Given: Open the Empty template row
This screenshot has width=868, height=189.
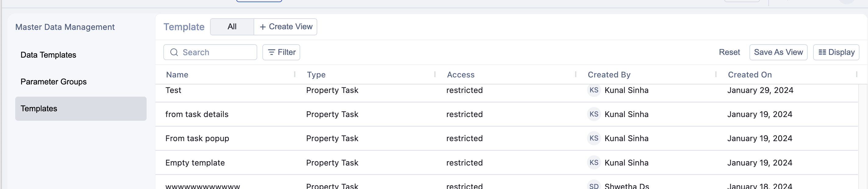Looking at the screenshot, I should tap(195, 163).
